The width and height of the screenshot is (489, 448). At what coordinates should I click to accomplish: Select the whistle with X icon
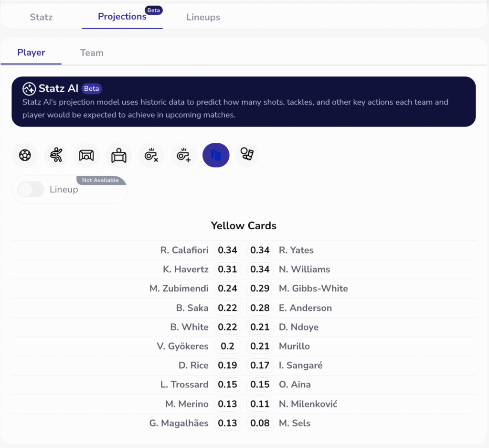151,156
